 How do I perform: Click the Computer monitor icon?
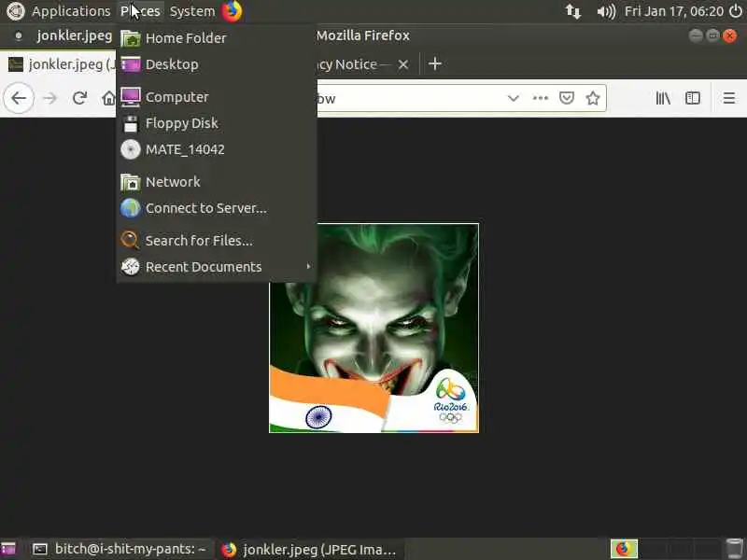click(130, 97)
